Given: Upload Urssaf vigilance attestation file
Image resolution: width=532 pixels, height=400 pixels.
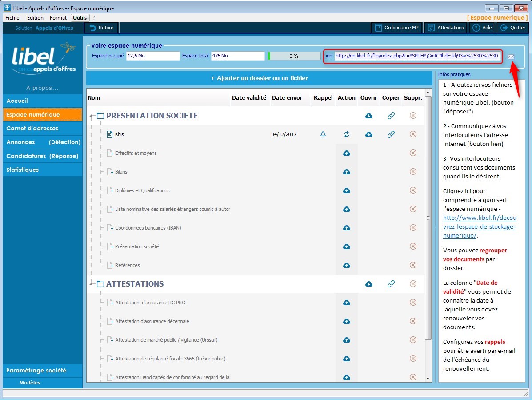Looking at the screenshot, I should pos(346,340).
